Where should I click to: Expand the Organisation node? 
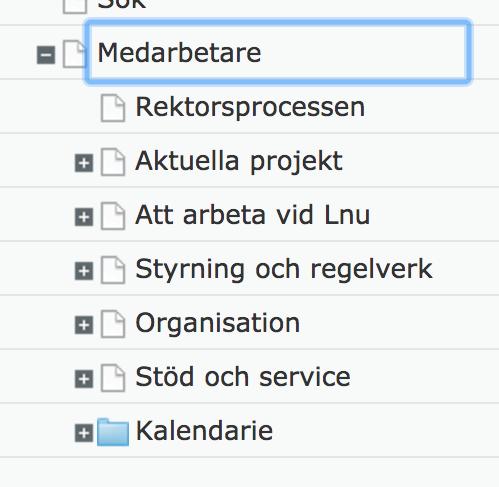(84, 325)
